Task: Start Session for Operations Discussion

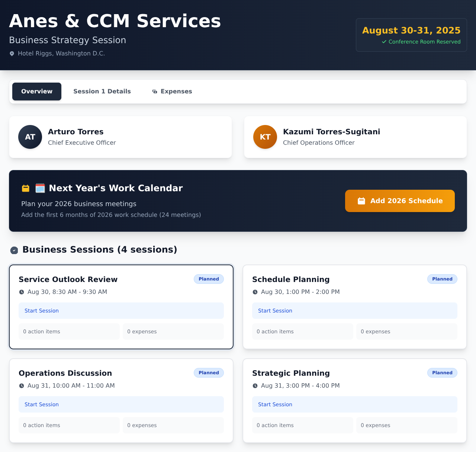Action: click(121, 404)
